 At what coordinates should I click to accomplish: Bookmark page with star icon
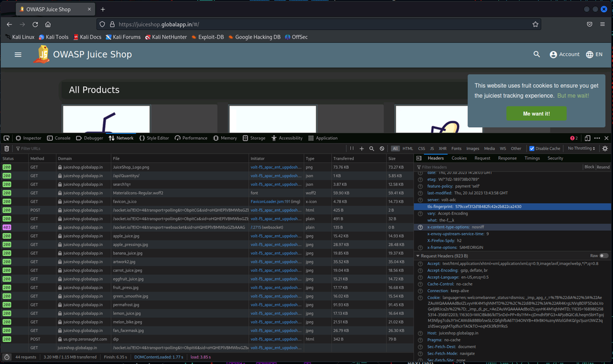(x=536, y=25)
